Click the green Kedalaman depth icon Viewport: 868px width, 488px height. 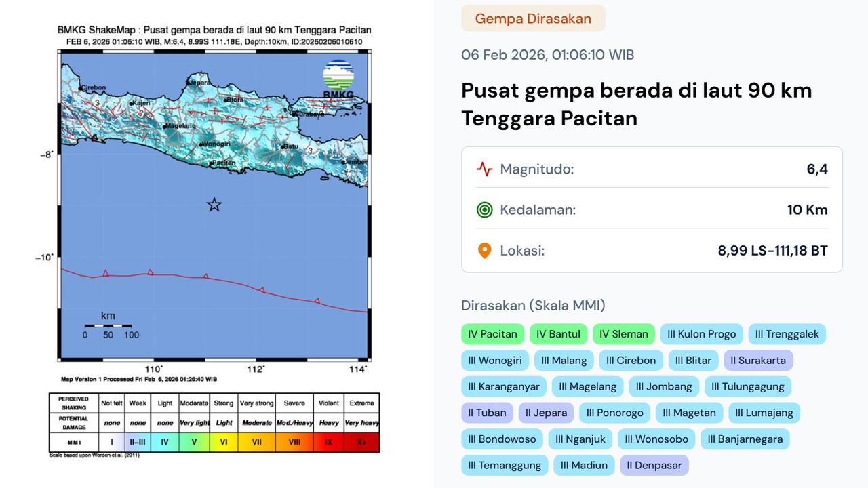tap(484, 209)
